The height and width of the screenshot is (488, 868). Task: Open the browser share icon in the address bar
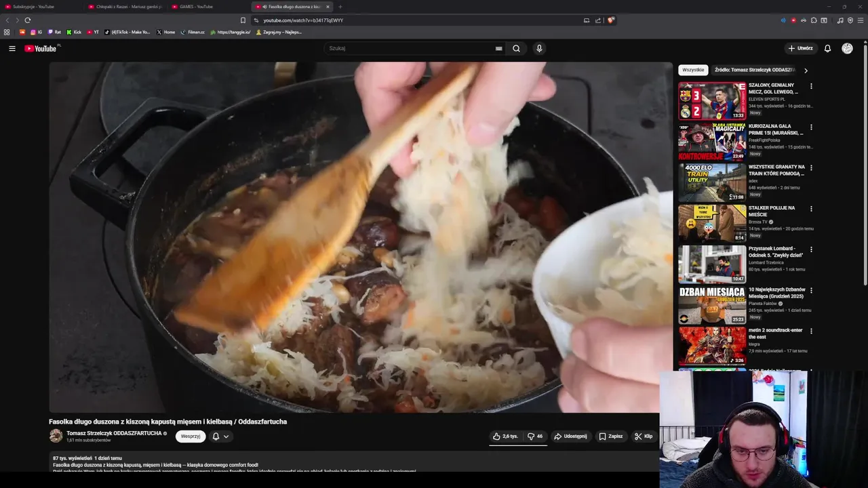[x=598, y=20]
